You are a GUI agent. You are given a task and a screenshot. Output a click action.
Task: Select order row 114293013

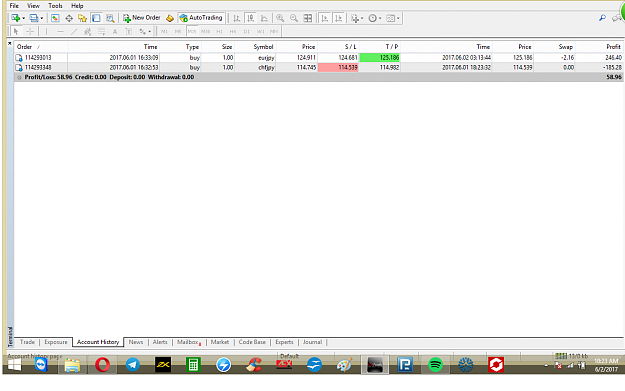pyautogui.click(x=318, y=57)
